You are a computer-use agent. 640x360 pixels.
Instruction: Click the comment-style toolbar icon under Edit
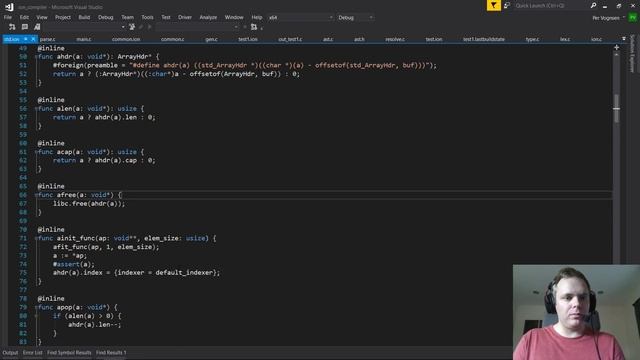tap(25, 27)
